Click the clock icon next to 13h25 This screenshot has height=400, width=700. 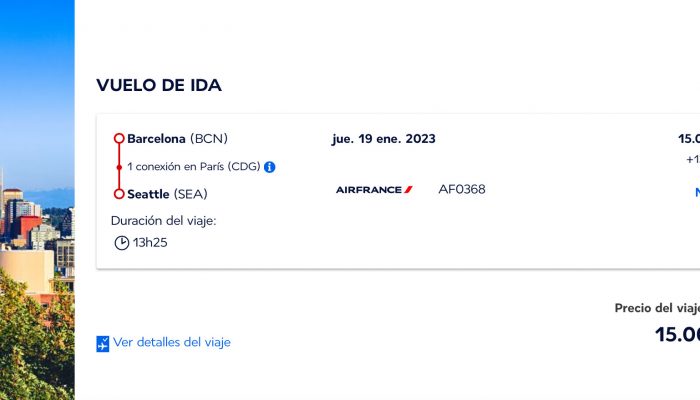click(x=122, y=243)
